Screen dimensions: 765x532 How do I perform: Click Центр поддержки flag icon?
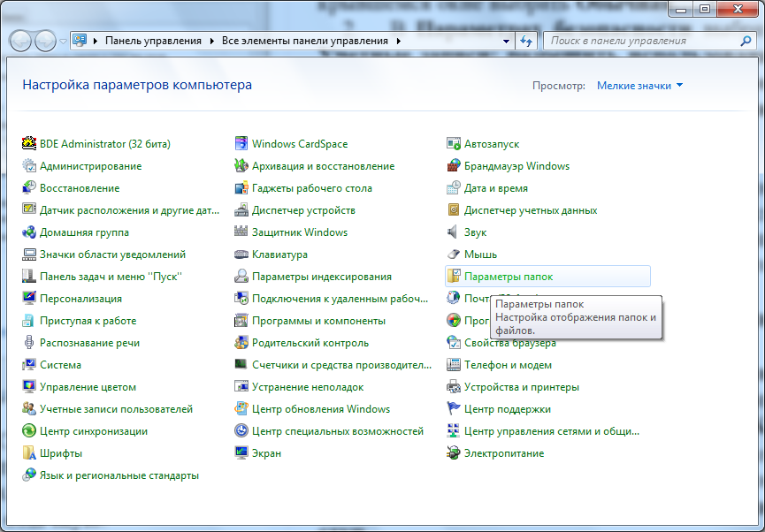453,408
